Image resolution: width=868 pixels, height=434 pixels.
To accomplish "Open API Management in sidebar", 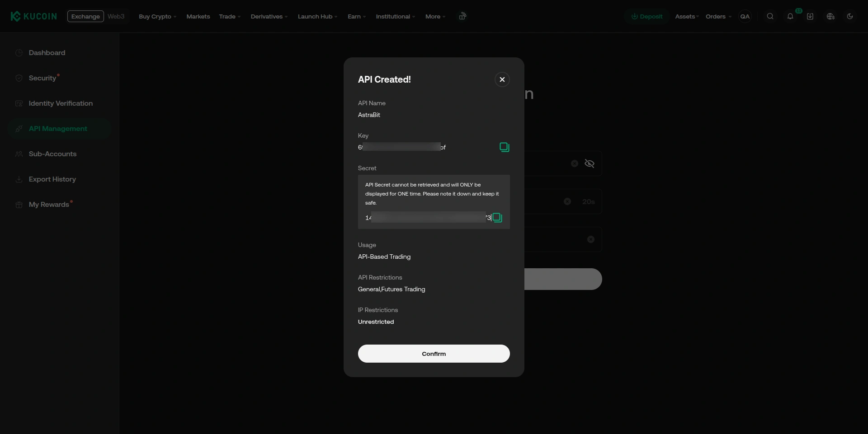I will (60, 129).
